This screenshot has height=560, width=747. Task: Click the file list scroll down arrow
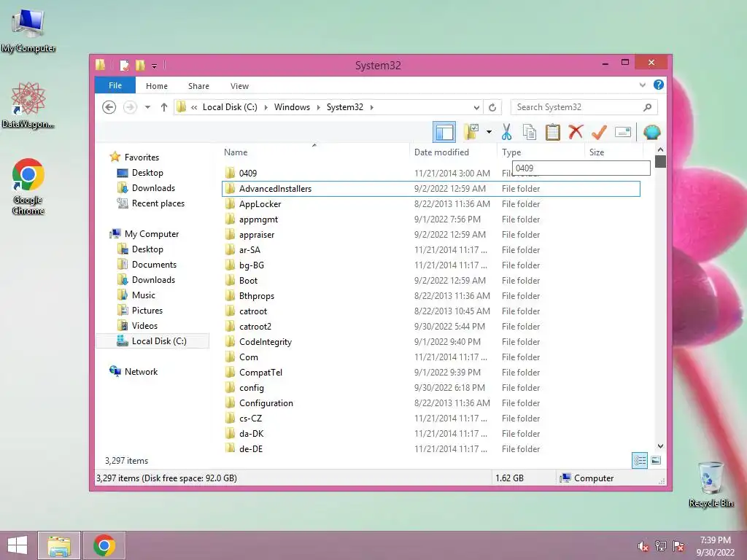pyautogui.click(x=660, y=446)
